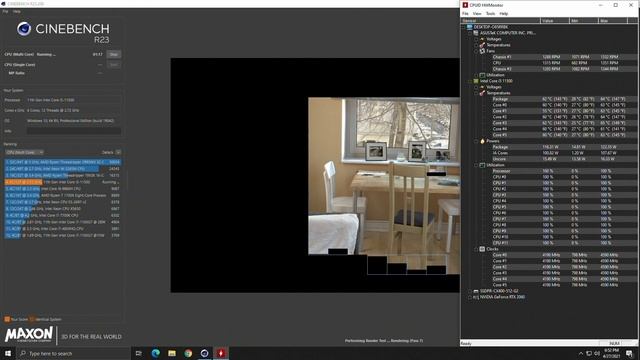Expand the NVIDIA GeForce RTX node
This screenshot has height=360, width=640.
(x=470, y=297)
